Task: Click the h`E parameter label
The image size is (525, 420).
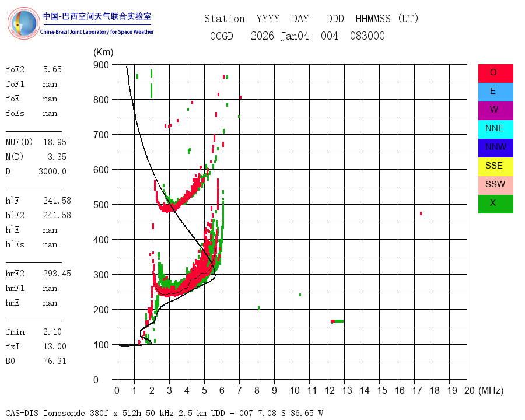Action: [x=13, y=230]
